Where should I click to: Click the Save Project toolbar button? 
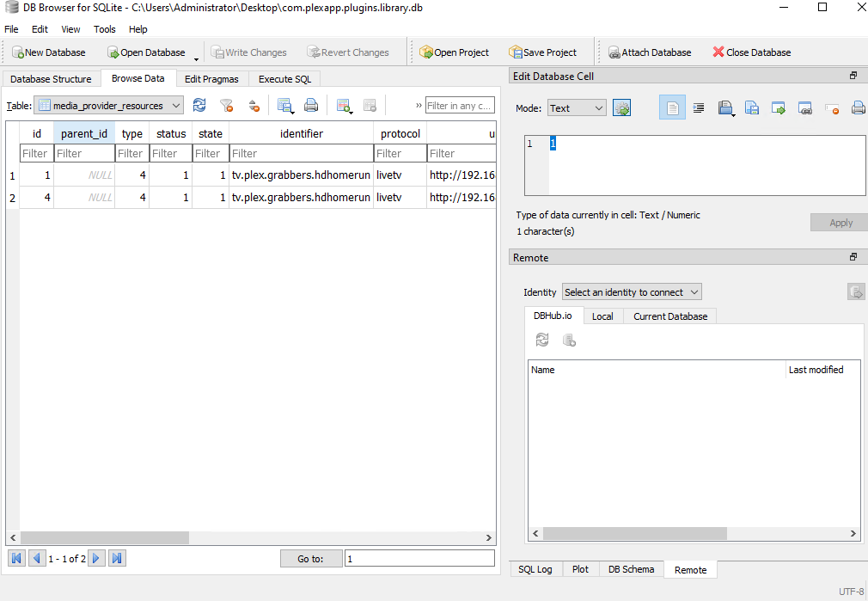[x=542, y=52]
